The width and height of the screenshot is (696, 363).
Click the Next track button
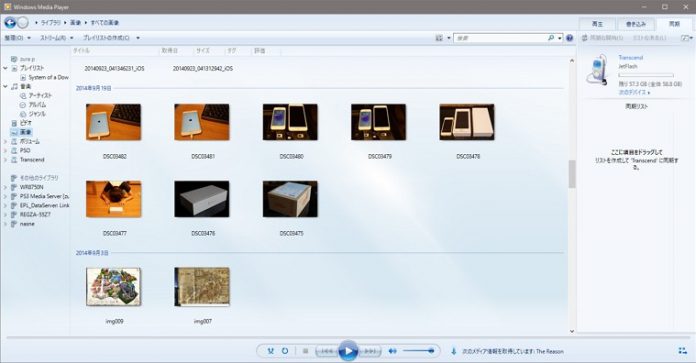(370, 351)
